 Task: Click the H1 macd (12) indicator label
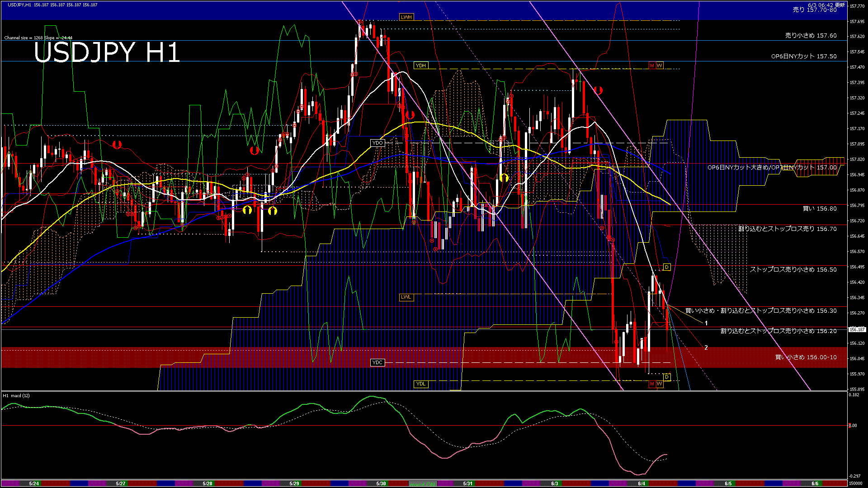point(16,395)
